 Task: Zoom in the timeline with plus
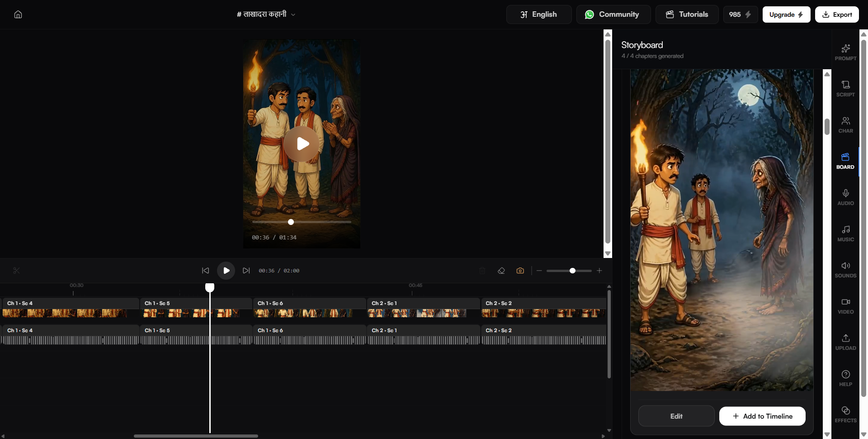click(599, 271)
